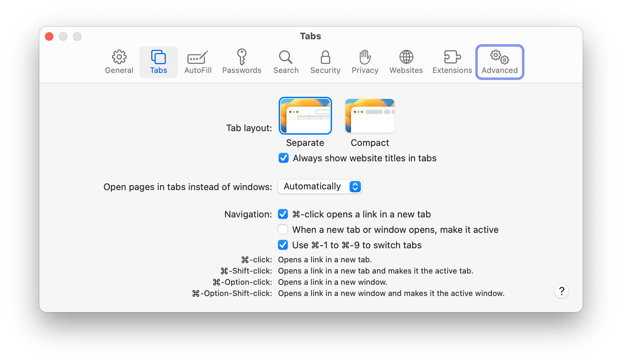Click the Compact label under the layout

(370, 143)
